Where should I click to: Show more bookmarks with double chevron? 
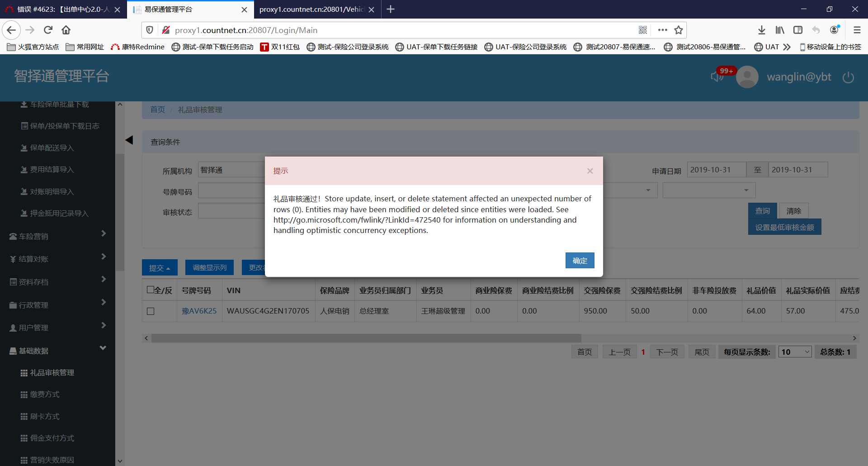click(x=787, y=47)
